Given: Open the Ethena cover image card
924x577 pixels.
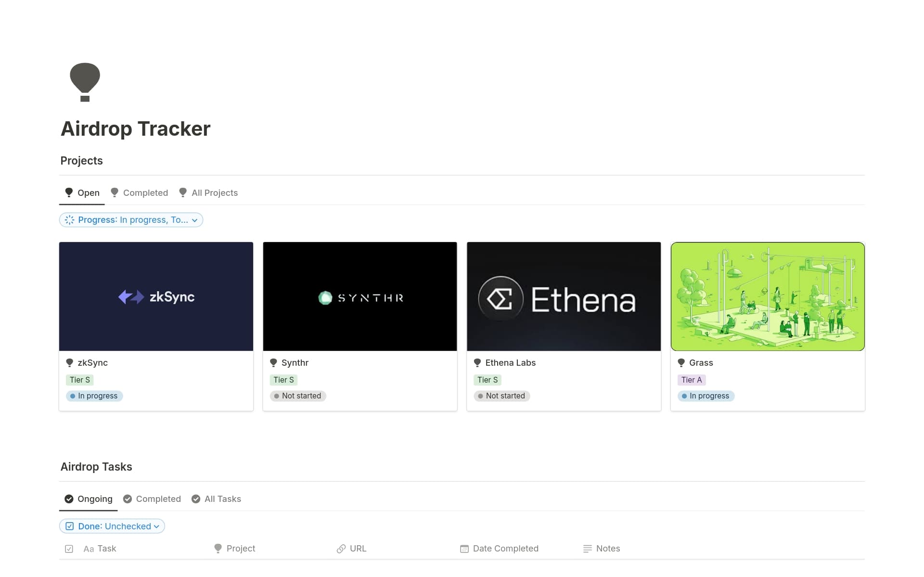Looking at the screenshot, I should pos(564,296).
